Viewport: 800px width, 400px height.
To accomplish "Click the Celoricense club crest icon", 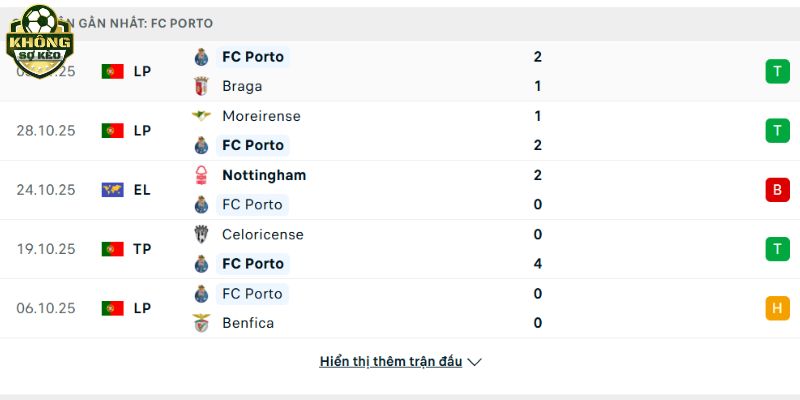I will tap(201, 235).
